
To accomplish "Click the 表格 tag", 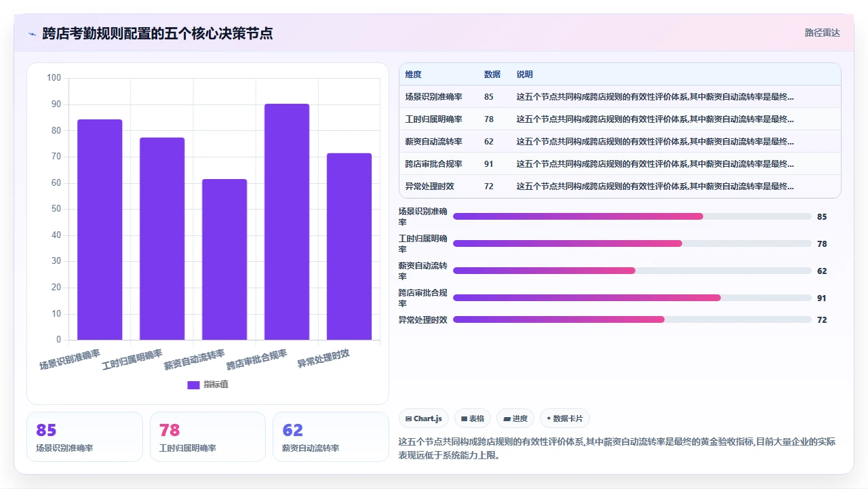I will [473, 418].
